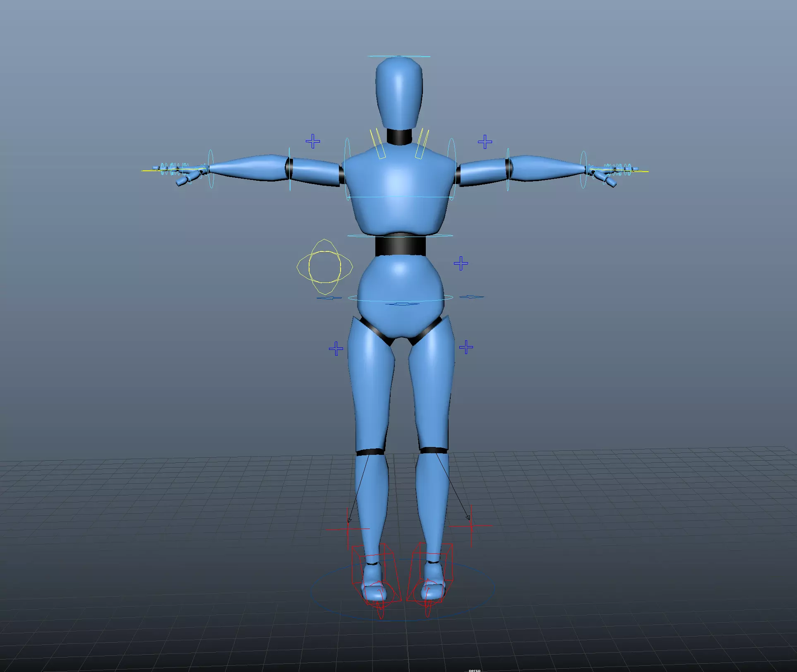This screenshot has width=797, height=672.
Task: Select cyan ring at screen-left elbow
Action: (290, 169)
